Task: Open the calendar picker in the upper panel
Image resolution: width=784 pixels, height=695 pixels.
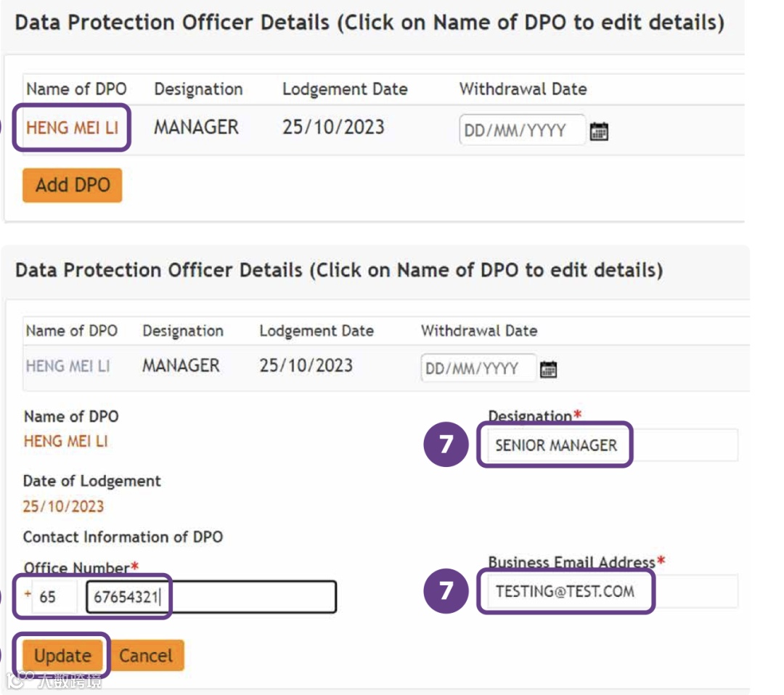Action: (x=599, y=131)
